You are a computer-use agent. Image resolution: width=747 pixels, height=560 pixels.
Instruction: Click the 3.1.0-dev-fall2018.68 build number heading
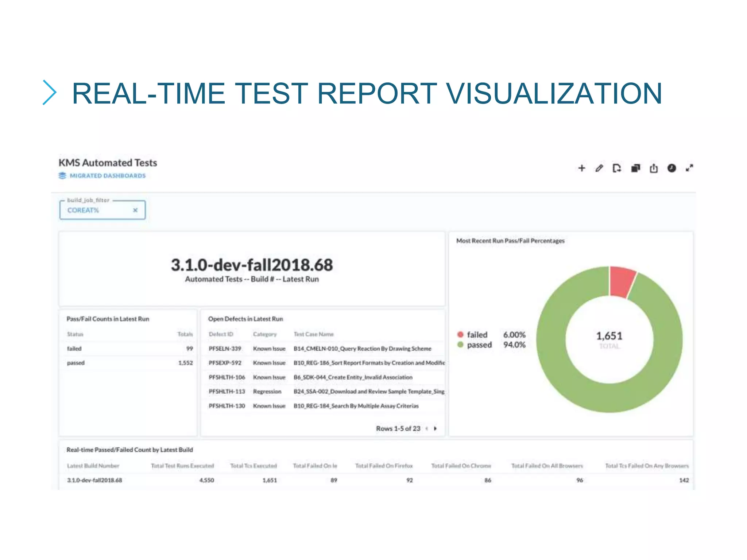252,265
